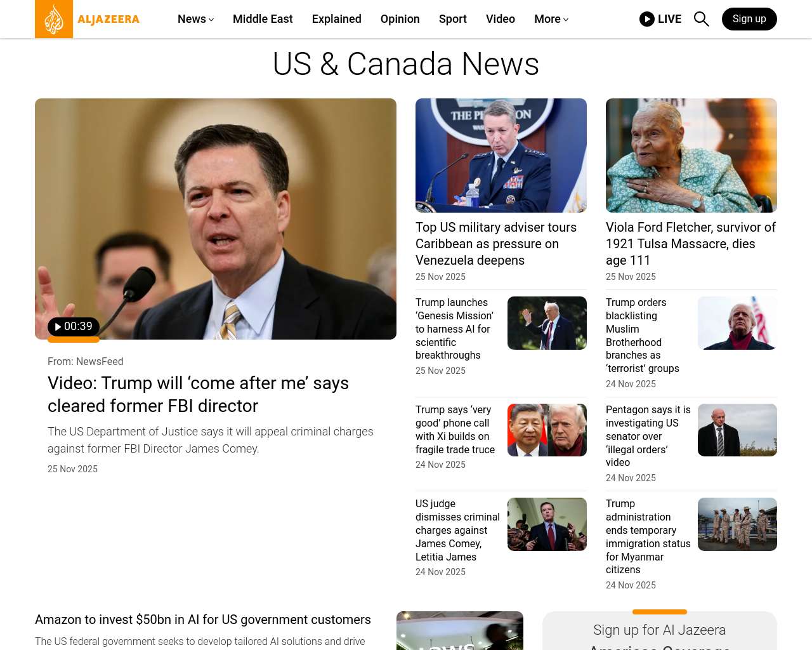The height and width of the screenshot is (650, 812).
Task: Click the Sign up button
Action: pos(749,19)
